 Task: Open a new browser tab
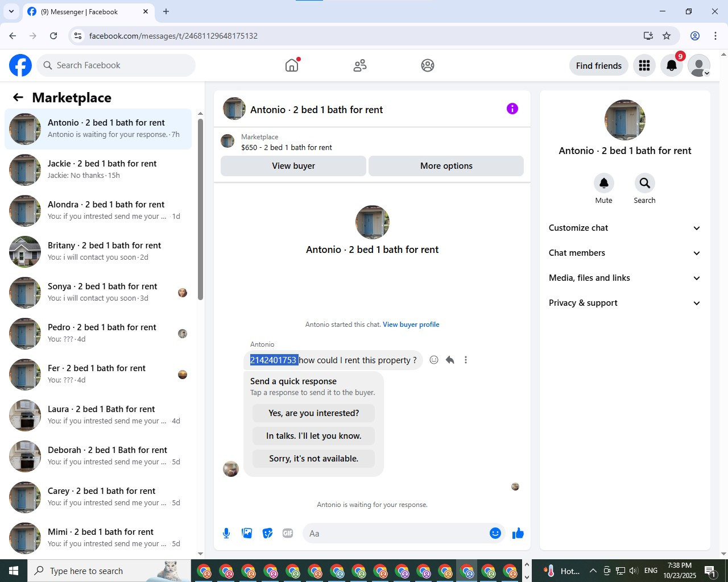[166, 11]
